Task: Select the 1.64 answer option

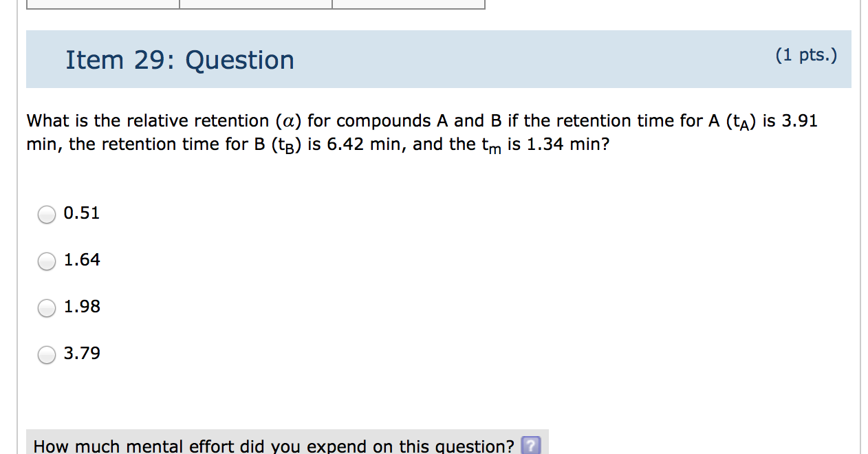Action: [x=46, y=261]
